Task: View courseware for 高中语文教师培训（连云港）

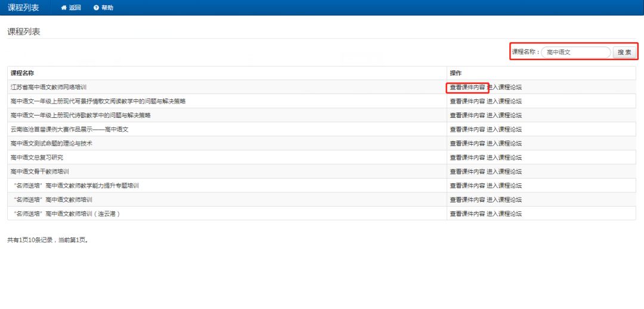Action: [x=467, y=214]
